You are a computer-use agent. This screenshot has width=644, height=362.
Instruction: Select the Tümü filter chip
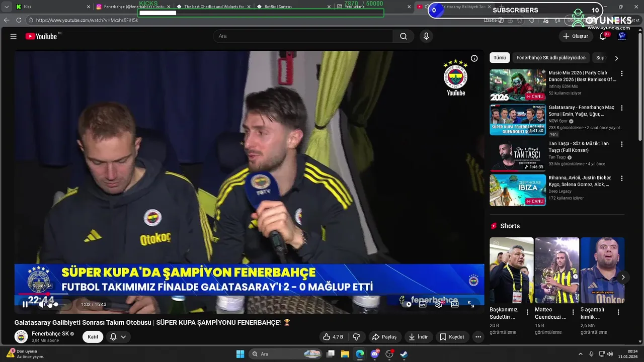(500, 58)
